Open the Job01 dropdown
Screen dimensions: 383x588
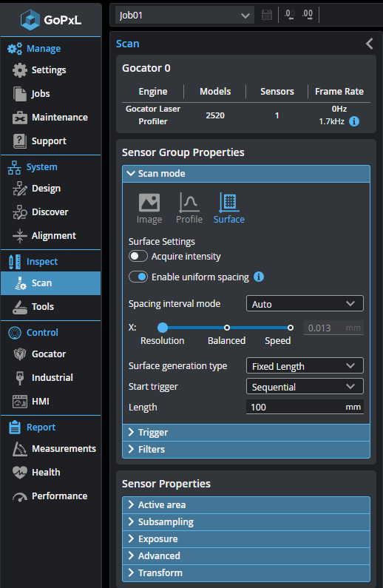(185, 16)
